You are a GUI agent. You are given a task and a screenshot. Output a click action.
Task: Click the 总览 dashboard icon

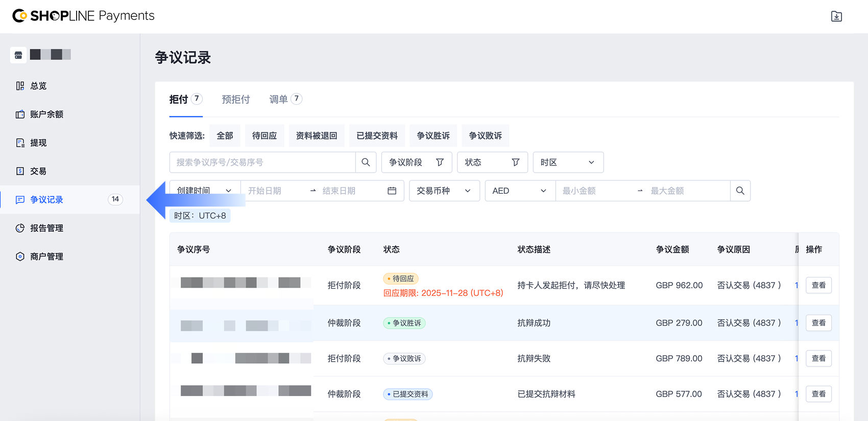pos(20,86)
